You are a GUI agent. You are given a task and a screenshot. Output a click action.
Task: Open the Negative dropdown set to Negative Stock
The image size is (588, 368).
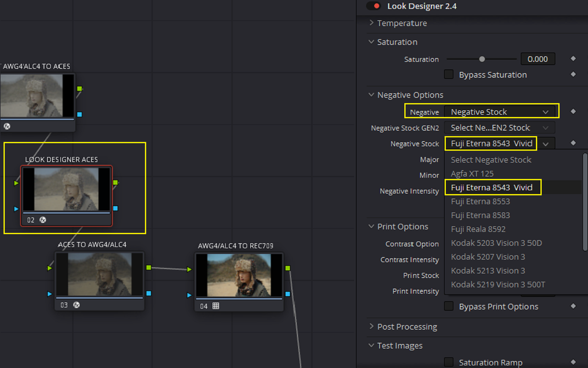click(x=499, y=112)
